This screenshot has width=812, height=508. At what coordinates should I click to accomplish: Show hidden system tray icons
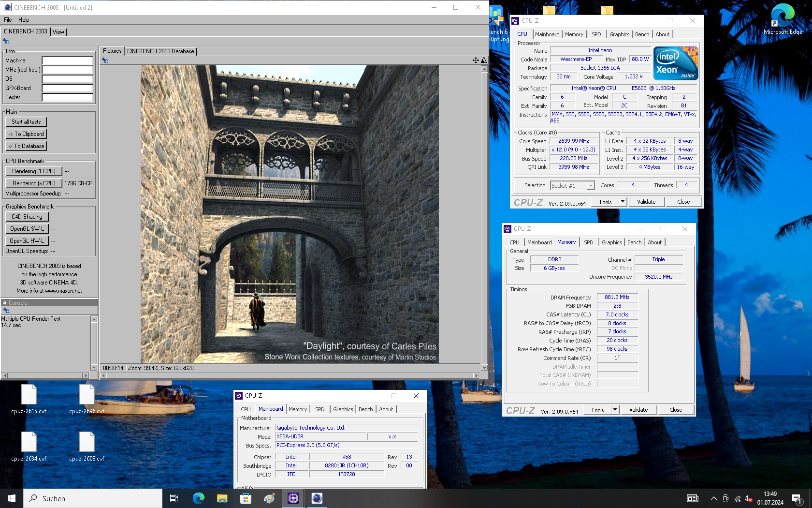[713, 498]
